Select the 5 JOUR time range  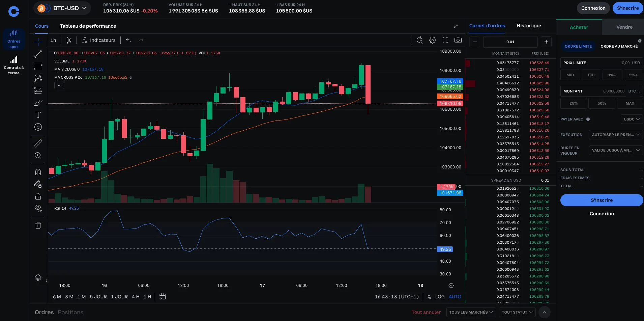(98, 297)
